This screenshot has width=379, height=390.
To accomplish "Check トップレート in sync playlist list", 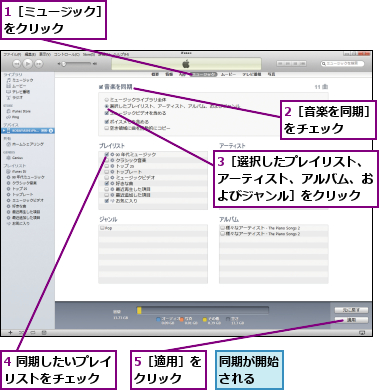I will point(107,172).
